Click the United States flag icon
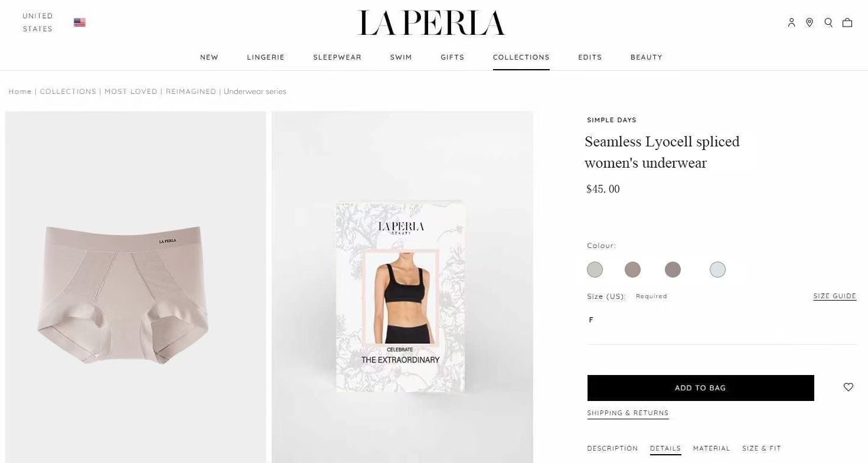This screenshot has height=463, width=868. pos(80,22)
